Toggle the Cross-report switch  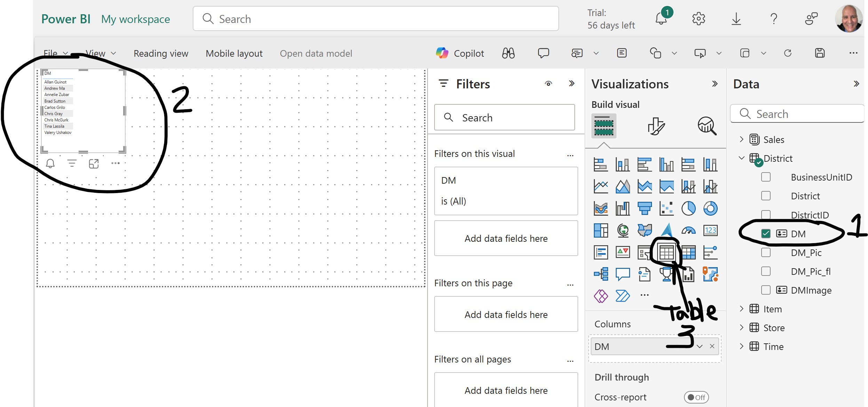(x=696, y=397)
